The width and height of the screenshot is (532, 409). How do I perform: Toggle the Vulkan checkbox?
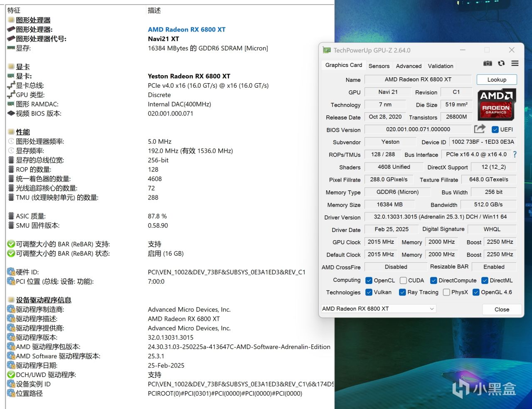(369, 292)
